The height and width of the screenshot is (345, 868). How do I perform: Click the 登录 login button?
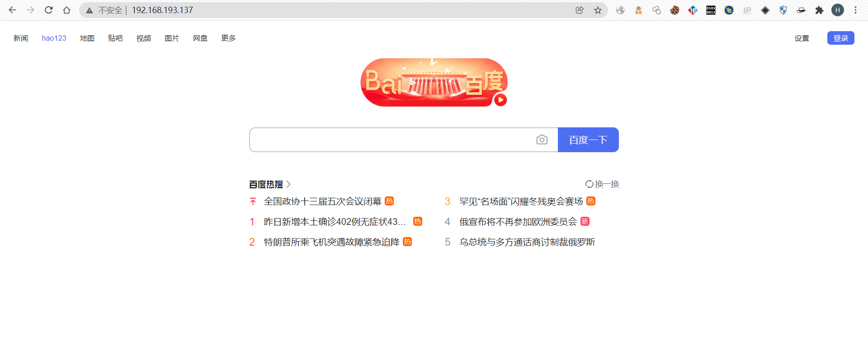click(x=841, y=38)
